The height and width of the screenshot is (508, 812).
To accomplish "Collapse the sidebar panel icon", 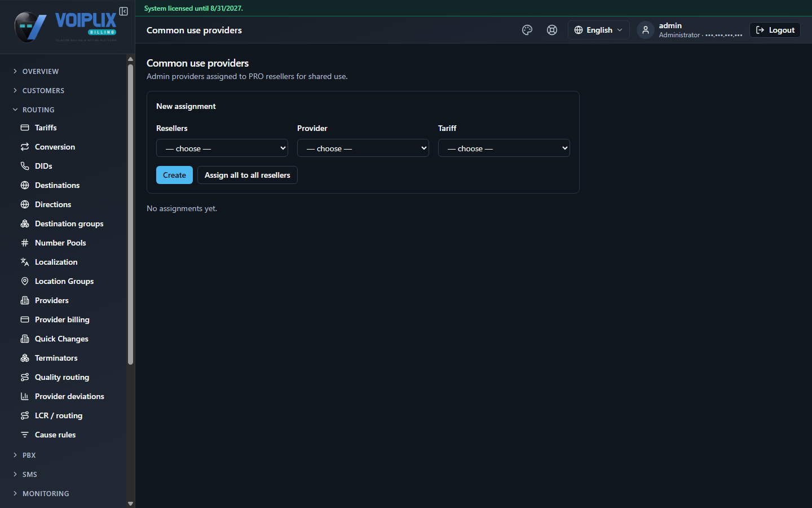I will tap(123, 11).
